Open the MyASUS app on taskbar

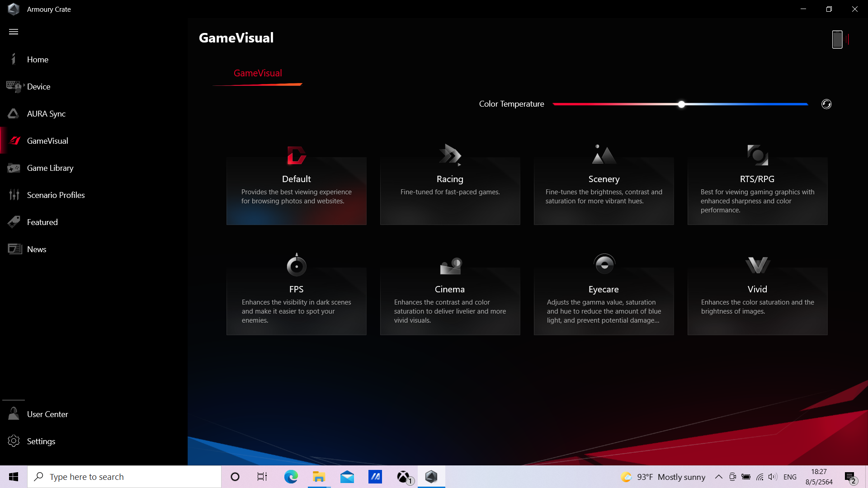(x=375, y=477)
